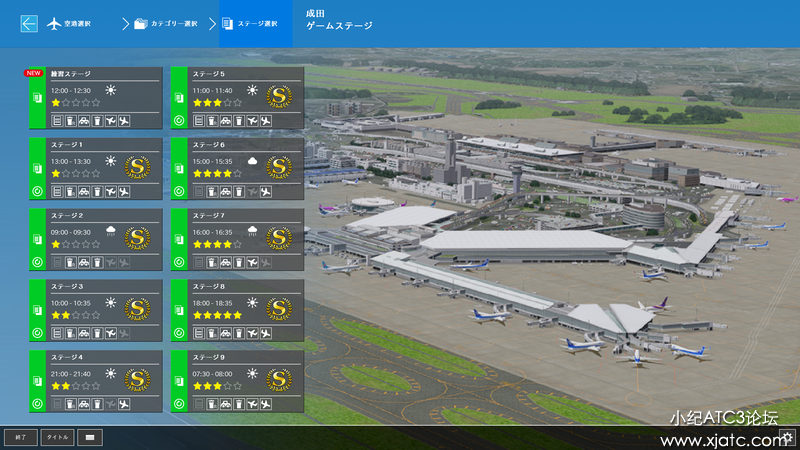Viewport: 800px width, 450px height.
Task: Open the ステージ4 card title
Action: [x=67, y=357]
